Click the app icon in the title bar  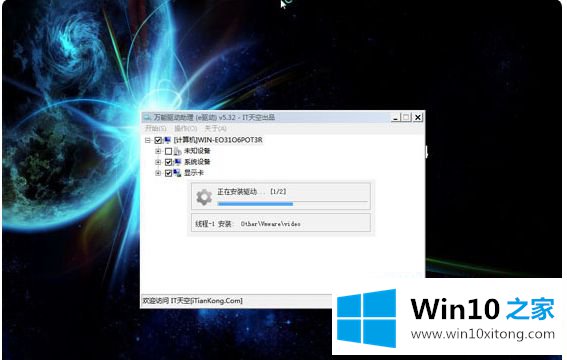[x=147, y=117]
